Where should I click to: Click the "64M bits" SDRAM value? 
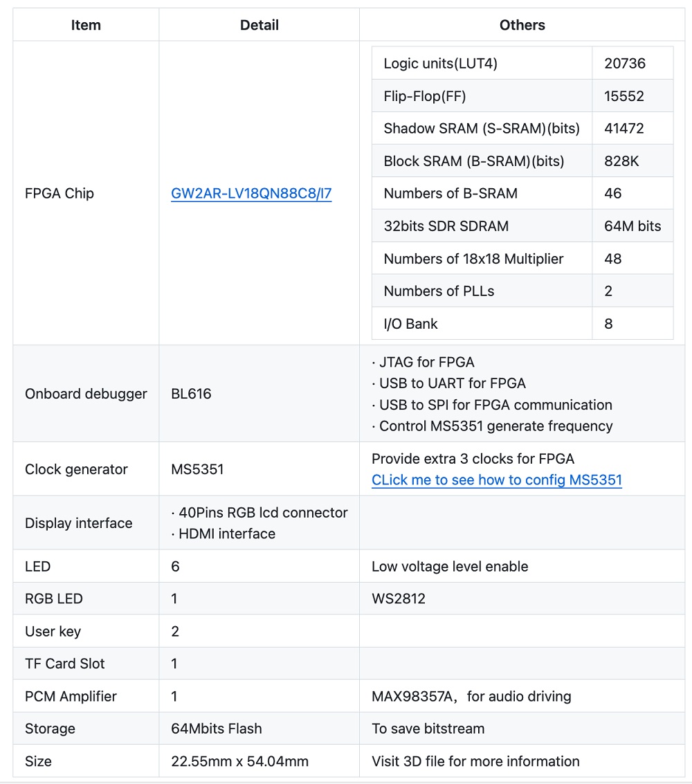632,226
